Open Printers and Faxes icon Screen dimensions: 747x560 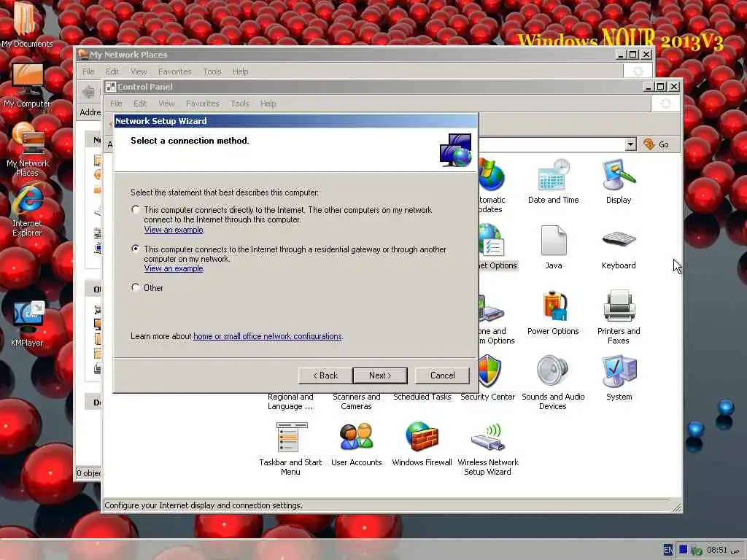pos(619,316)
